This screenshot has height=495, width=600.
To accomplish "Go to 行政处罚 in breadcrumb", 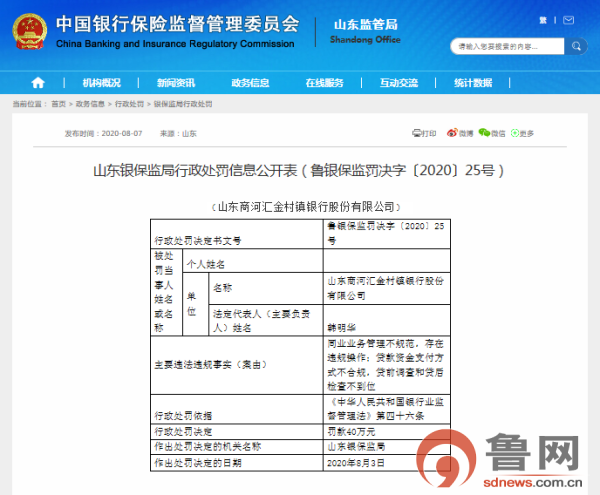I will coord(129,104).
